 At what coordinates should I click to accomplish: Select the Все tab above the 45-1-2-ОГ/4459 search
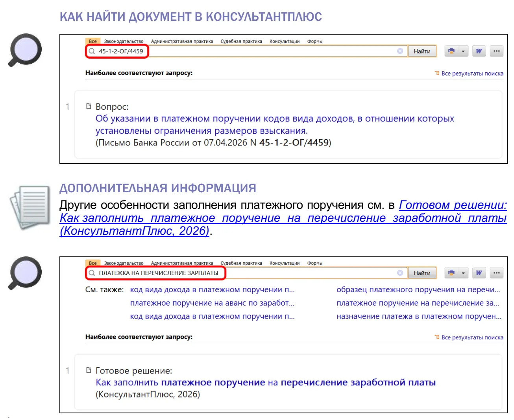pos(93,41)
